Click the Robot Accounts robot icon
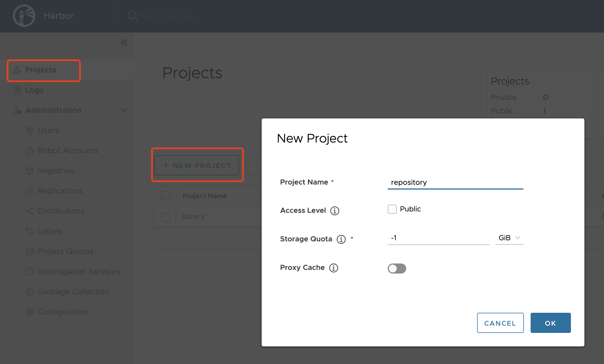Image resolution: width=604 pixels, height=364 pixels. click(30, 151)
